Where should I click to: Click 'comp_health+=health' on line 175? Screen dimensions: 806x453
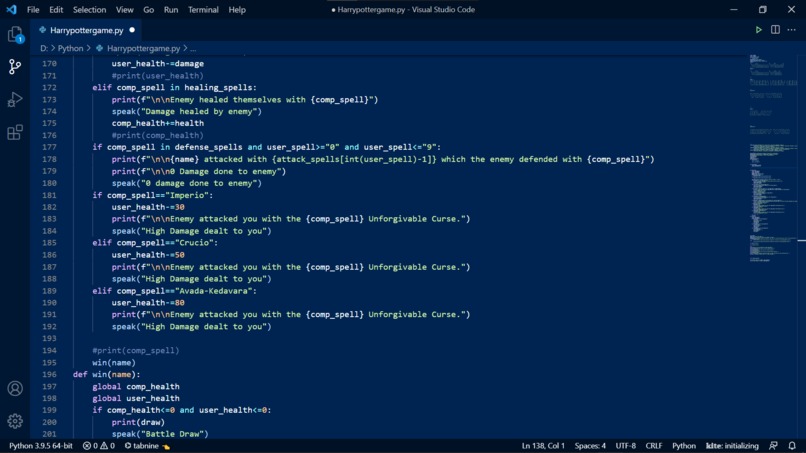pos(158,123)
